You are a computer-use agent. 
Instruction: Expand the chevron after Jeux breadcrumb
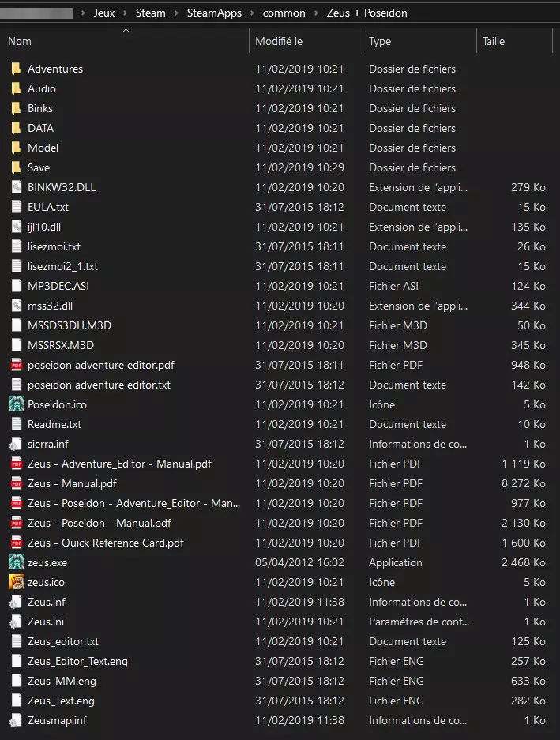click(x=125, y=13)
